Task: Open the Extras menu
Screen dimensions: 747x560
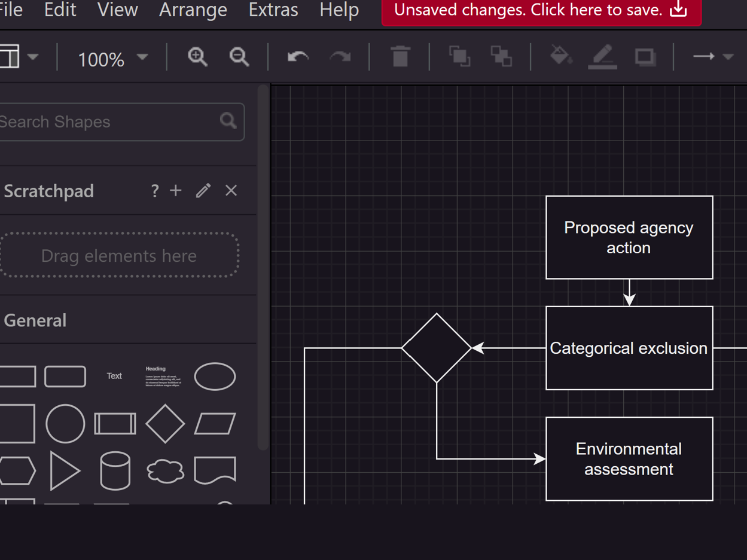Action: point(273,10)
